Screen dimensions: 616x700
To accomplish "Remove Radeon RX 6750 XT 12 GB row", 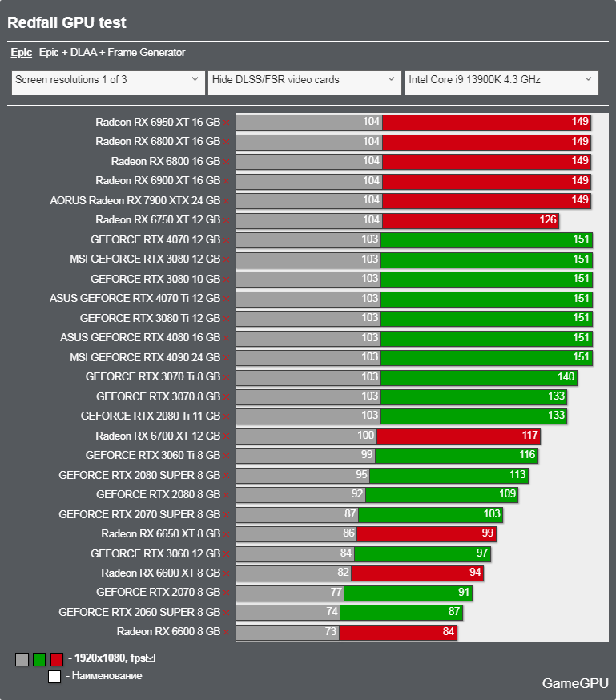I will click(227, 220).
